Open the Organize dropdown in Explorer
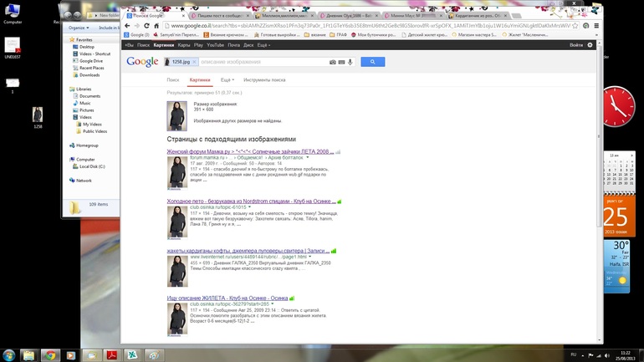 (79, 28)
